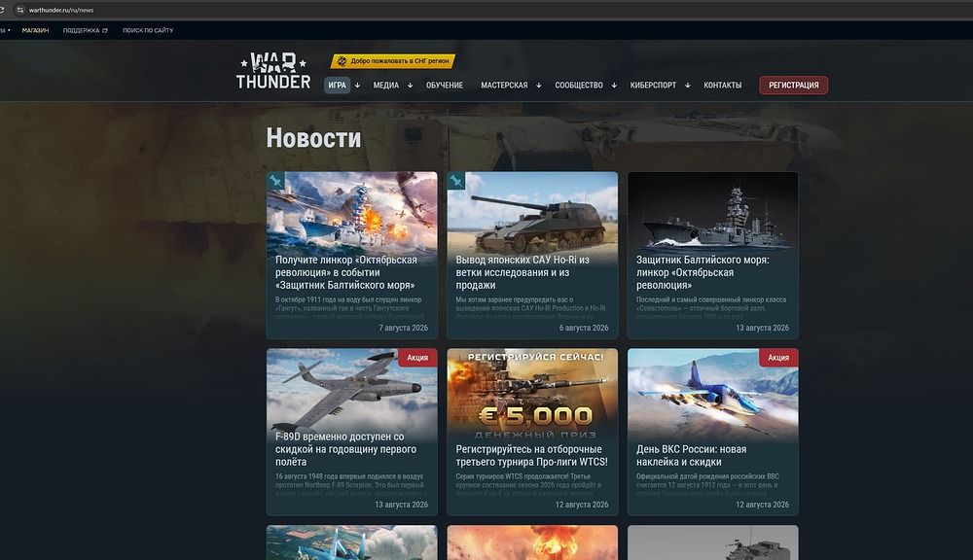Expand the arrow next to СООБЩЕСТВО
Screen dimensions: 973x560
click(x=614, y=86)
